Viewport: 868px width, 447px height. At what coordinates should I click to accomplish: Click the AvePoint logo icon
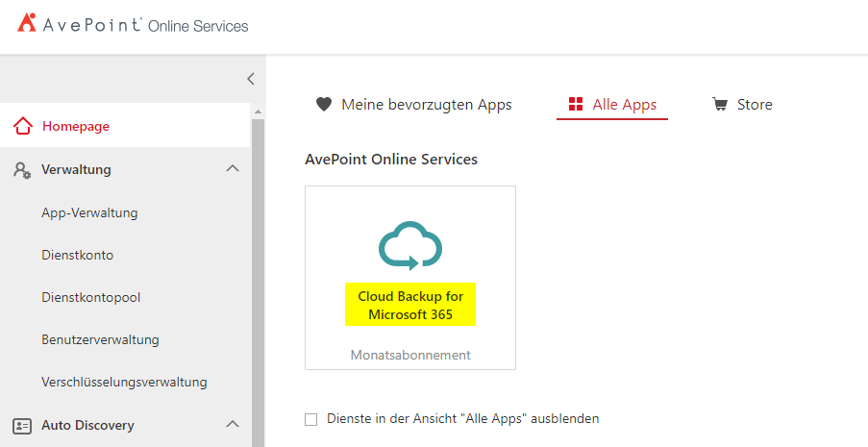[26, 24]
